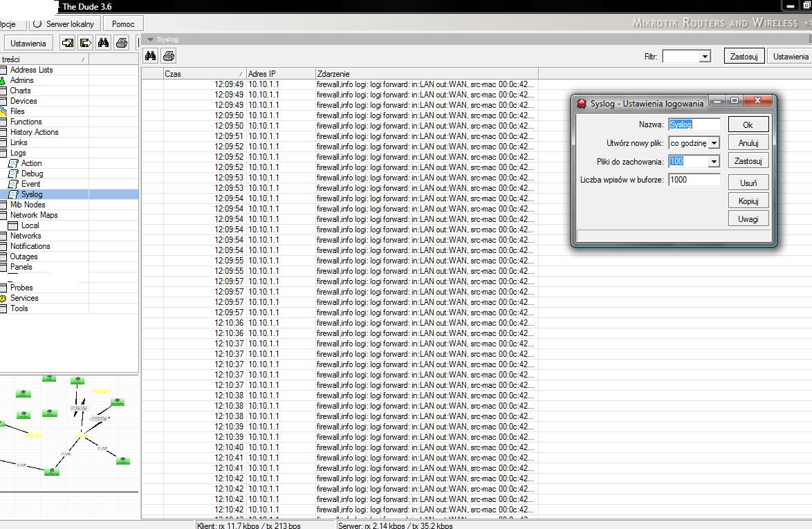812x529 pixels.
Task: Select Charts in the tree
Action: pyautogui.click(x=20, y=91)
